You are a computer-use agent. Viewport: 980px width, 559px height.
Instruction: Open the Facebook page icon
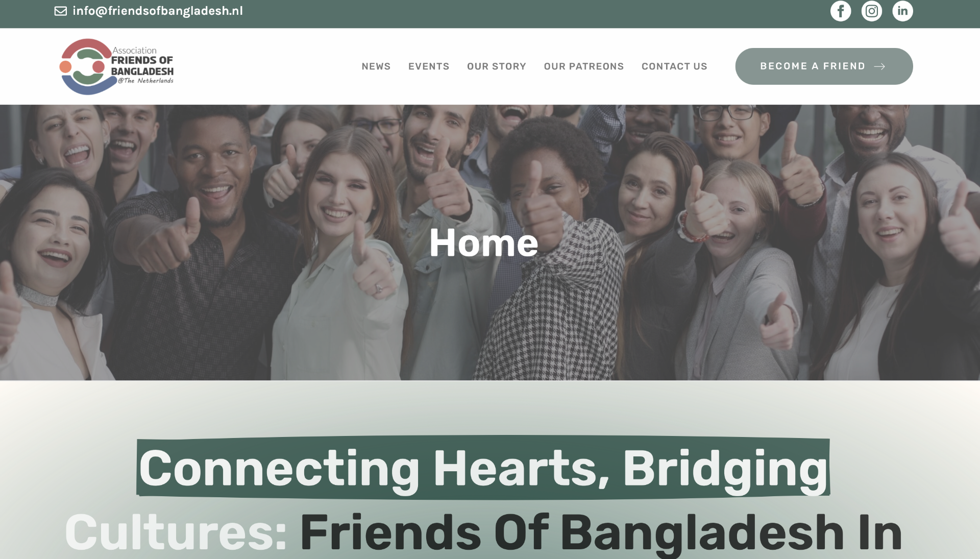click(x=841, y=11)
